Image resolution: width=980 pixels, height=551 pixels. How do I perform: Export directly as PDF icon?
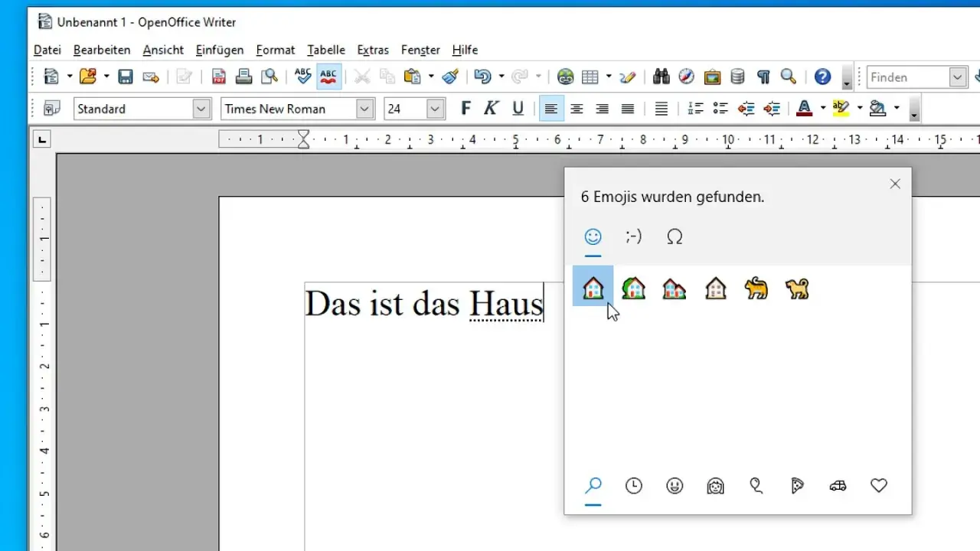pos(219,77)
